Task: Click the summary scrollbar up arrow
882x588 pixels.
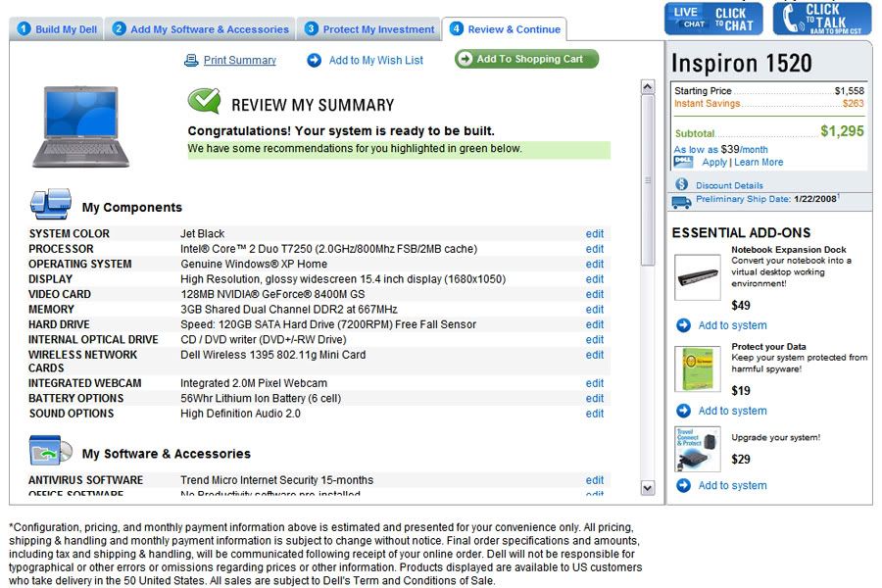Action: (648, 86)
